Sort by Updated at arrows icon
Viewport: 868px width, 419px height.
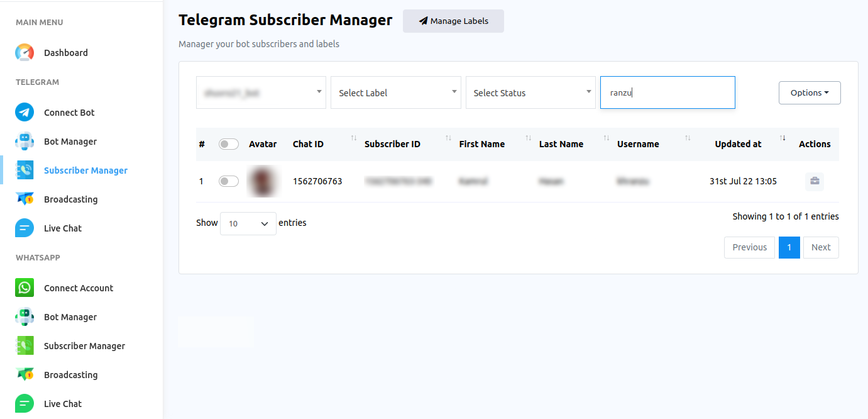[x=783, y=138]
